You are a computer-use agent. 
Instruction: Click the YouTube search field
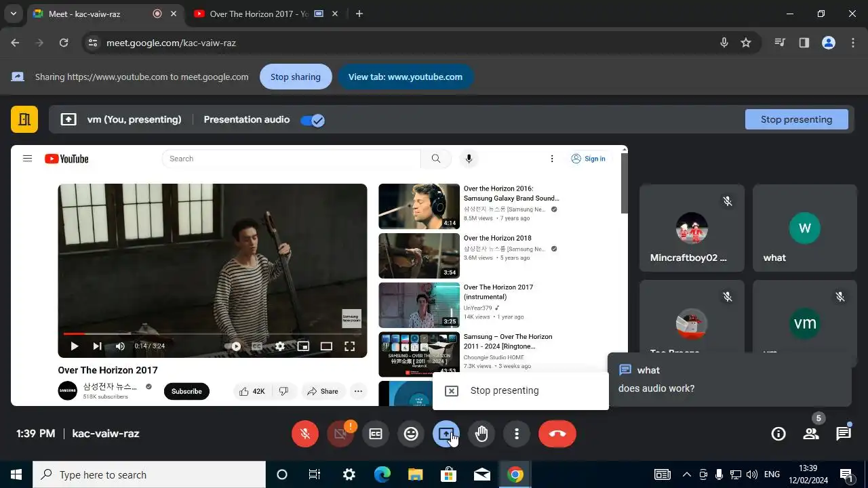tap(291, 159)
